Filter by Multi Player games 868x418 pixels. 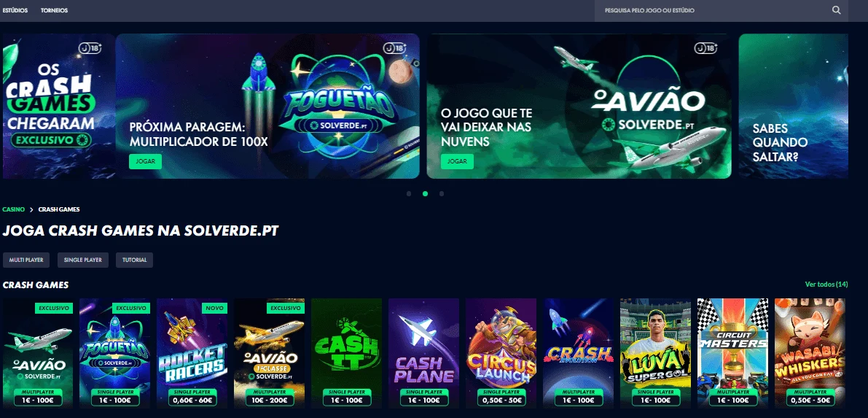[x=26, y=260]
